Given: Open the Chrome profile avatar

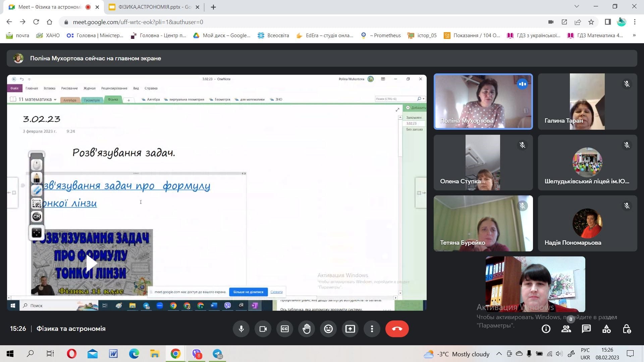Looking at the screenshot, I should click(622, 22).
